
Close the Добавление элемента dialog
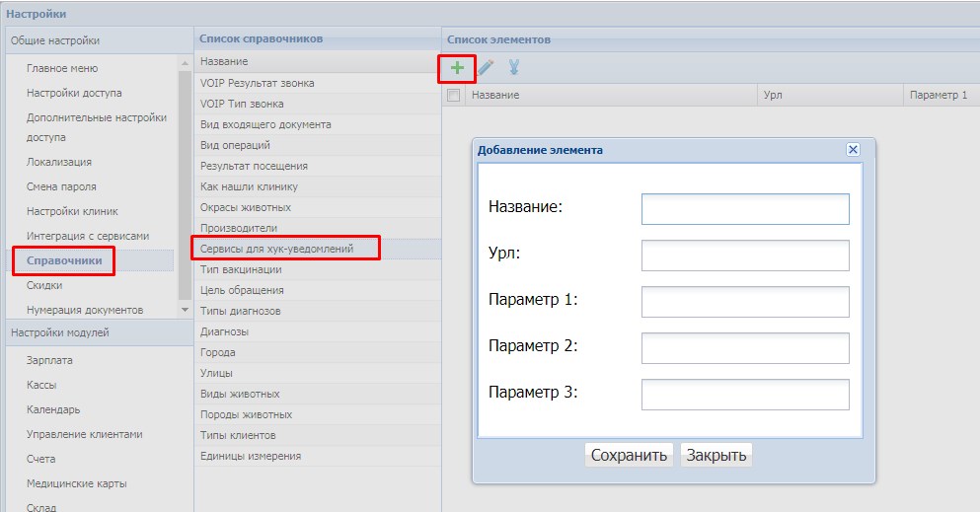[x=853, y=150]
